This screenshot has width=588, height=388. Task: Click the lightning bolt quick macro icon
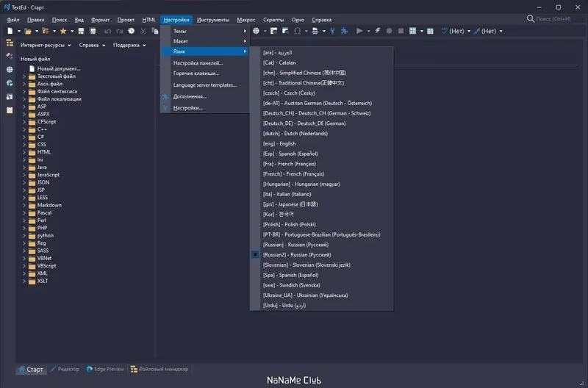(x=377, y=31)
